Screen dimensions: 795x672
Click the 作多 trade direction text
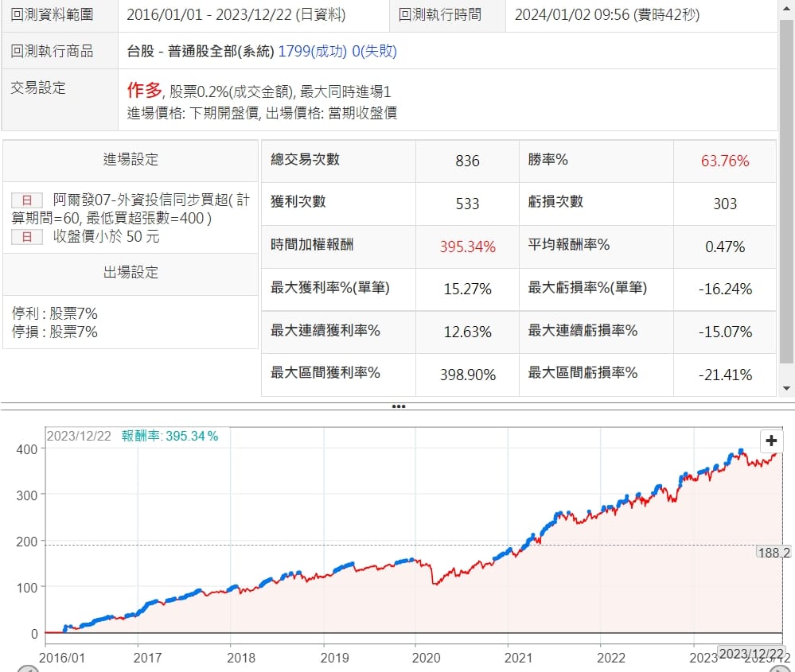click(144, 91)
